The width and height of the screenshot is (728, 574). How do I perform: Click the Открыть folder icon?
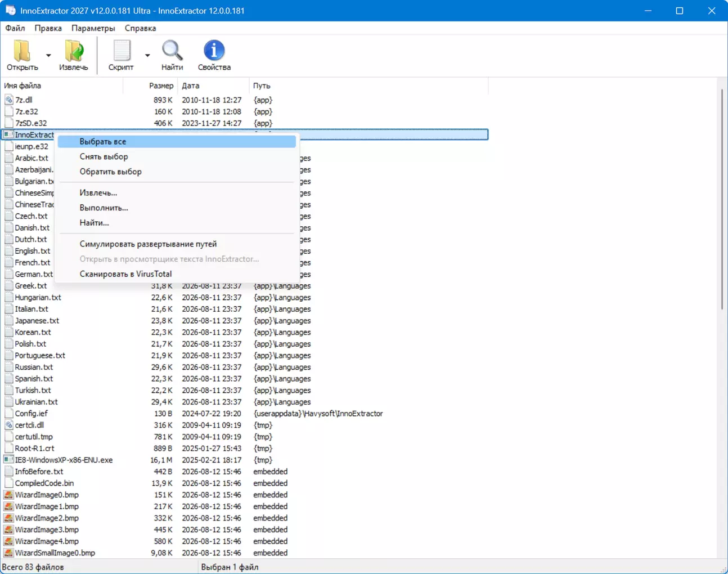pyautogui.click(x=22, y=51)
